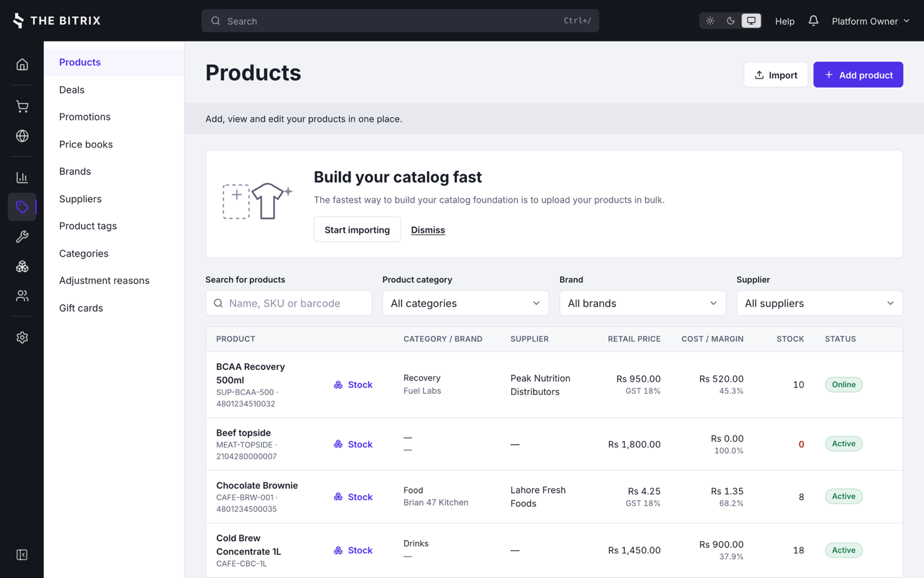
Task: Click Peak Nutrition Distributors supplier cell
Action: pyautogui.click(x=541, y=385)
